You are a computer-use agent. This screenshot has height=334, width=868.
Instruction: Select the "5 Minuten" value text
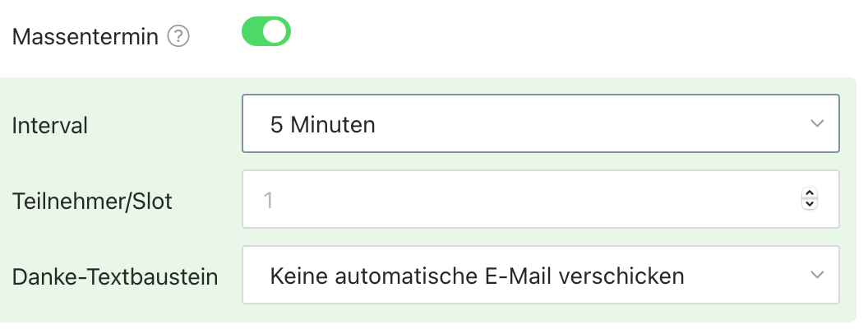pos(323,124)
